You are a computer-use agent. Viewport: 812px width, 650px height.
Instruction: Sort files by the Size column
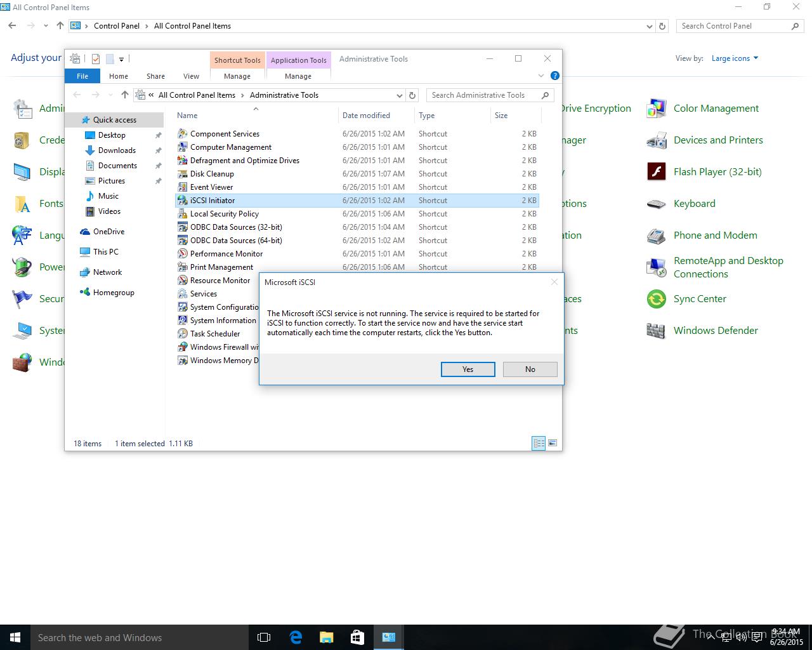516,116
